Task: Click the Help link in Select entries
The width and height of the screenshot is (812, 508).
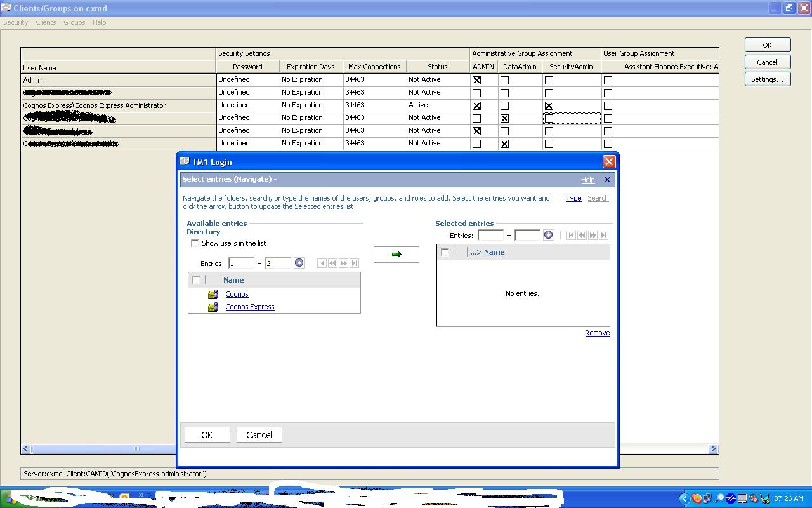Action: 588,180
